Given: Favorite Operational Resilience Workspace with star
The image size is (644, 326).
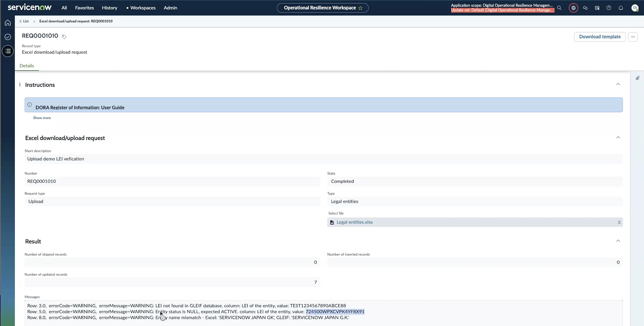Looking at the screenshot, I should point(360,8).
